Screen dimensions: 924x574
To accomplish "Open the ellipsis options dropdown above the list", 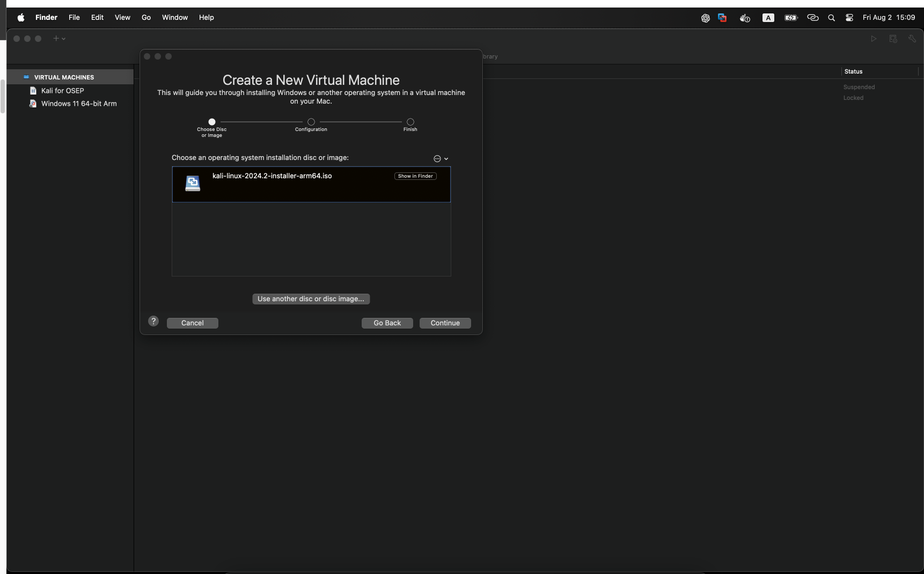I will (441, 158).
